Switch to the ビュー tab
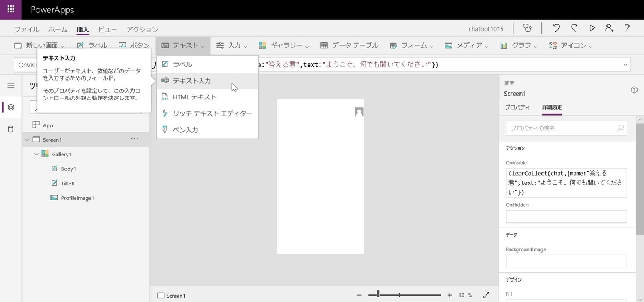 pyautogui.click(x=107, y=30)
